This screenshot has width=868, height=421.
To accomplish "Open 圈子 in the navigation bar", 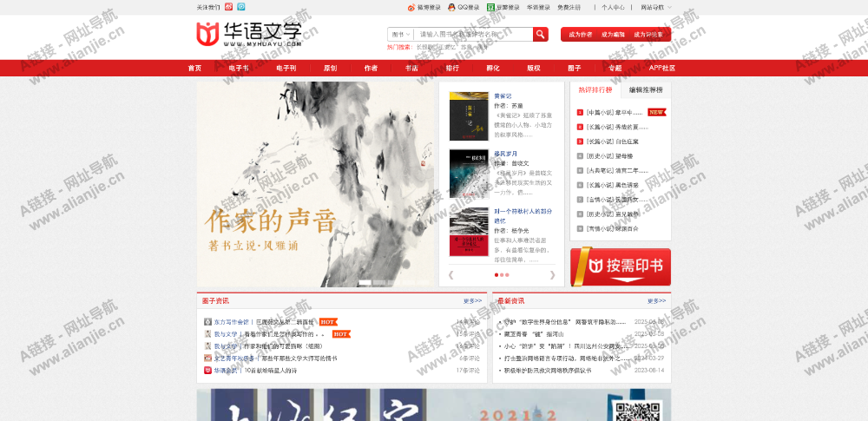I will tap(574, 68).
